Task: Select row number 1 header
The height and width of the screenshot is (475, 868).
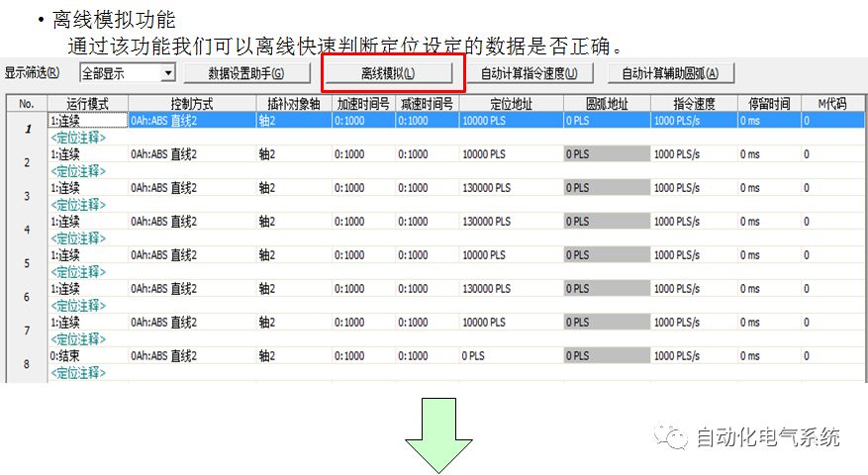Action: [x=27, y=129]
